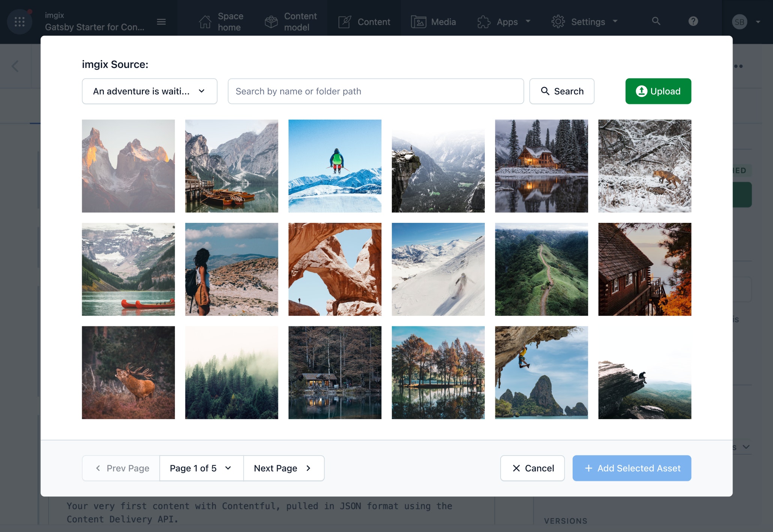Screen dimensions: 773x532
Task: Select the skier jumping photo thumbnail
Action: (x=335, y=165)
